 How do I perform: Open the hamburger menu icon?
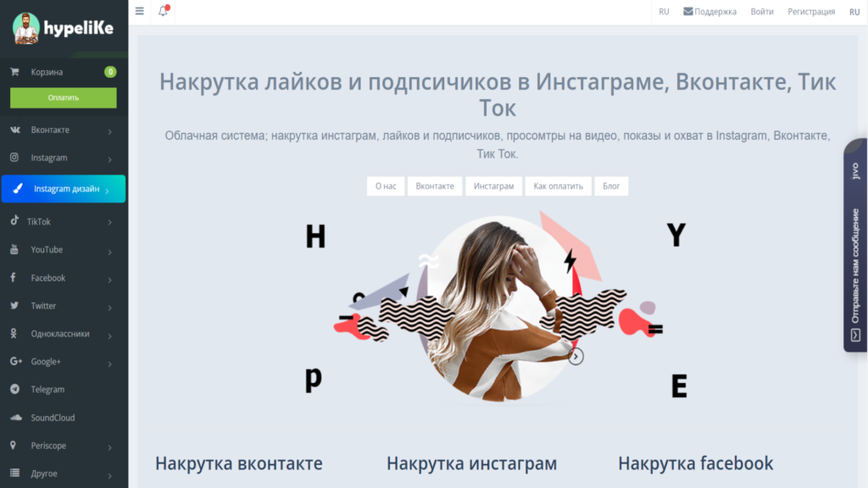pos(140,11)
